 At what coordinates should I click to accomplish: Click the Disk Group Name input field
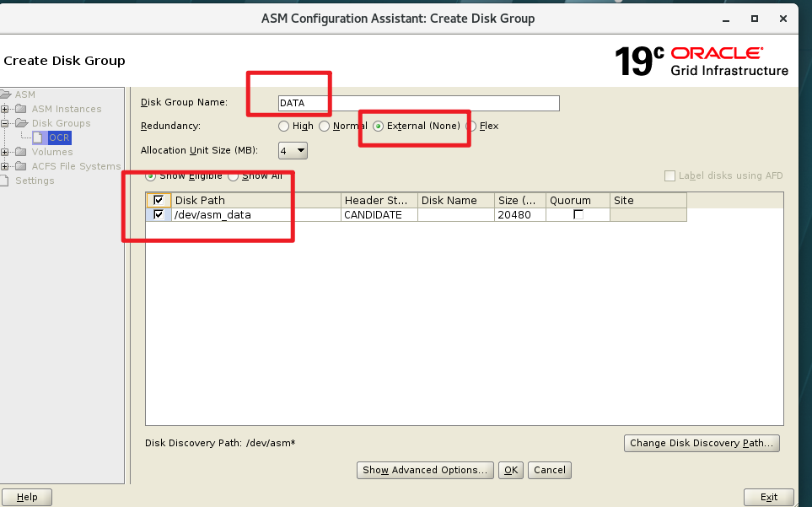[418, 103]
